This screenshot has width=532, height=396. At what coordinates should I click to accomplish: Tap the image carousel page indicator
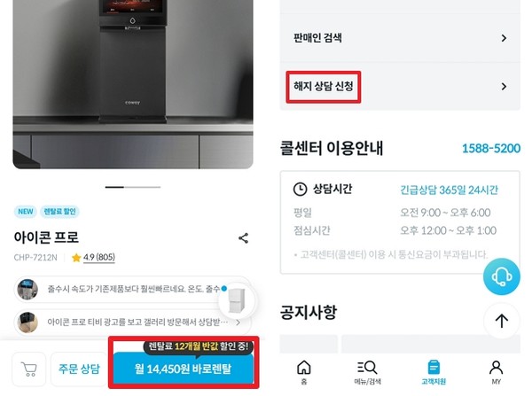click(133, 187)
